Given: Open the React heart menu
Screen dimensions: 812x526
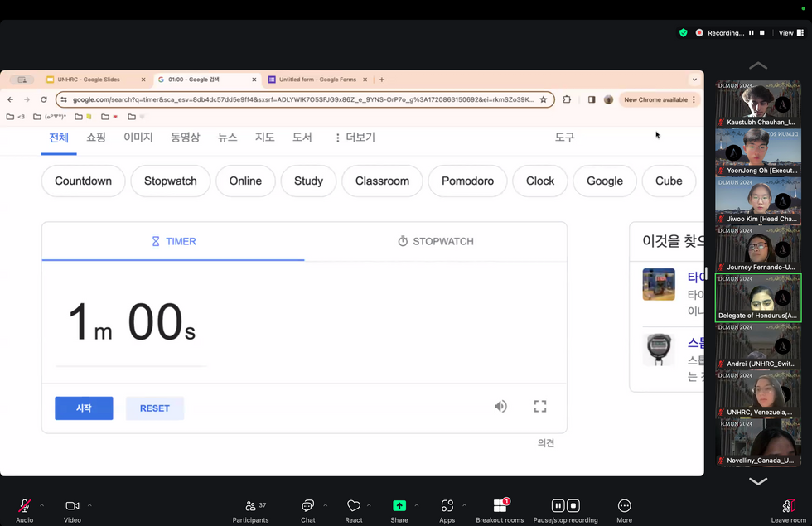Looking at the screenshot, I should point(354,510).
